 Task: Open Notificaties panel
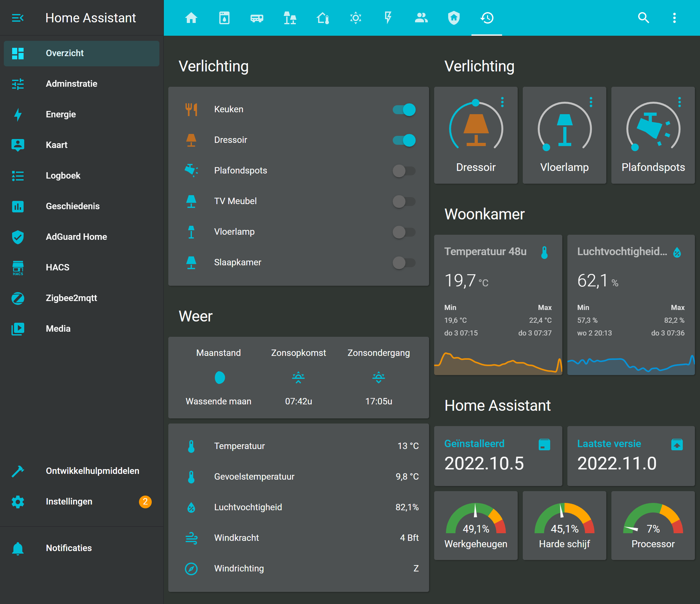click(69, 548)
